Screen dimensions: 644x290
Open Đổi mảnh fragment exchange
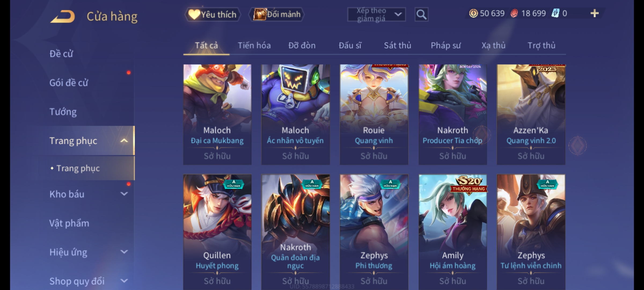point(277,14)
